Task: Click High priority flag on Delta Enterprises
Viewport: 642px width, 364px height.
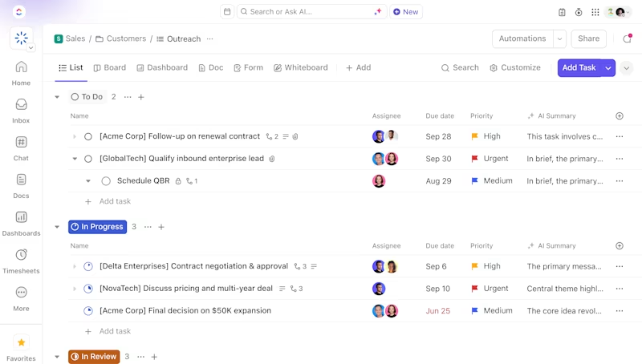Action: [x=474, y=266]
